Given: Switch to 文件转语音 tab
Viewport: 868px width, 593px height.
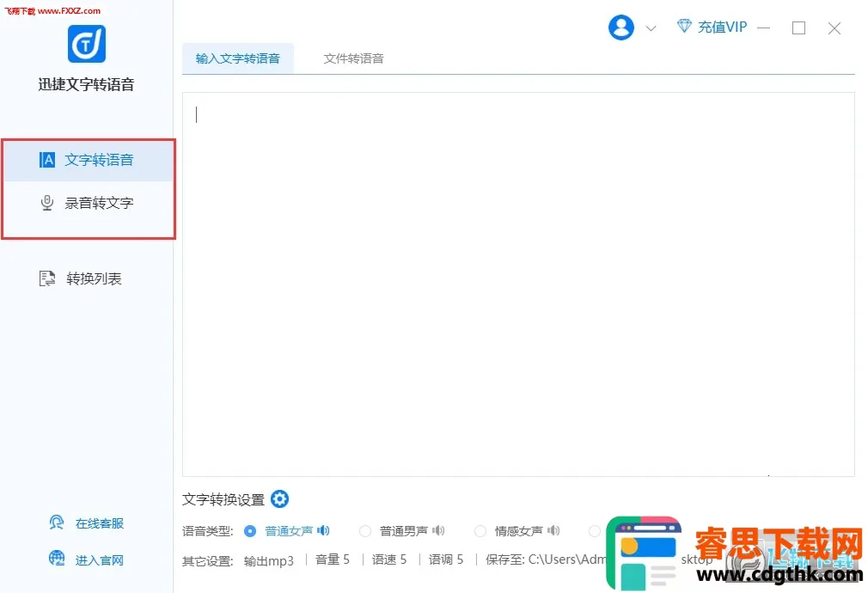Looking at the screenshot, I should [353, 58].
